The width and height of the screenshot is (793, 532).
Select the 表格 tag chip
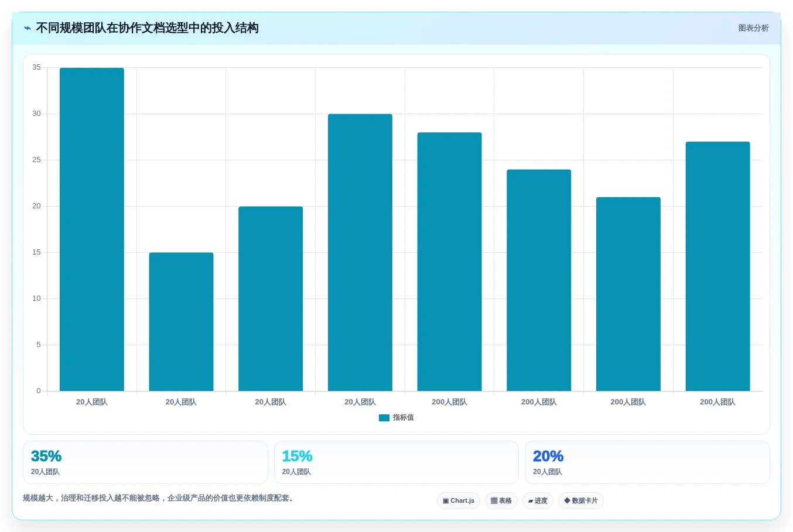tap(501, 501)
